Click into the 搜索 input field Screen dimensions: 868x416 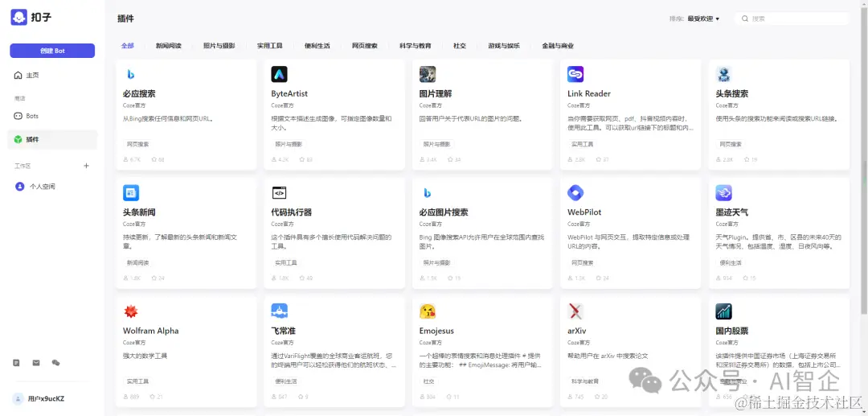coord(792,19)
